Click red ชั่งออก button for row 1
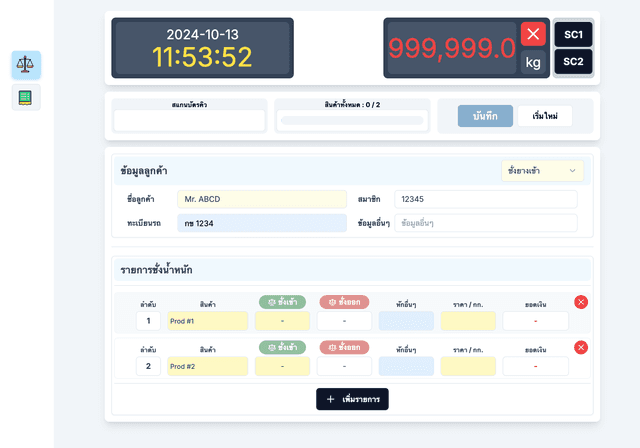Image resolution: width=640 pixels, height=448 pixels. [344, 302]
